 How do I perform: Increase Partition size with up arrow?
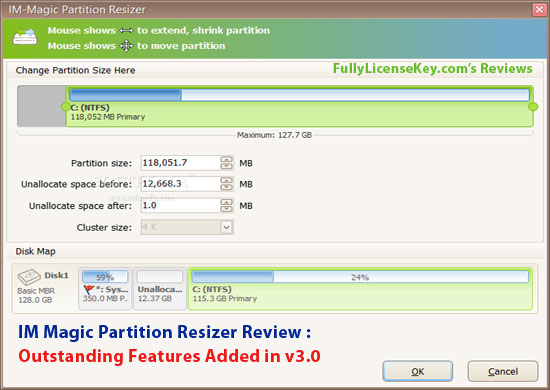point(227,159)
